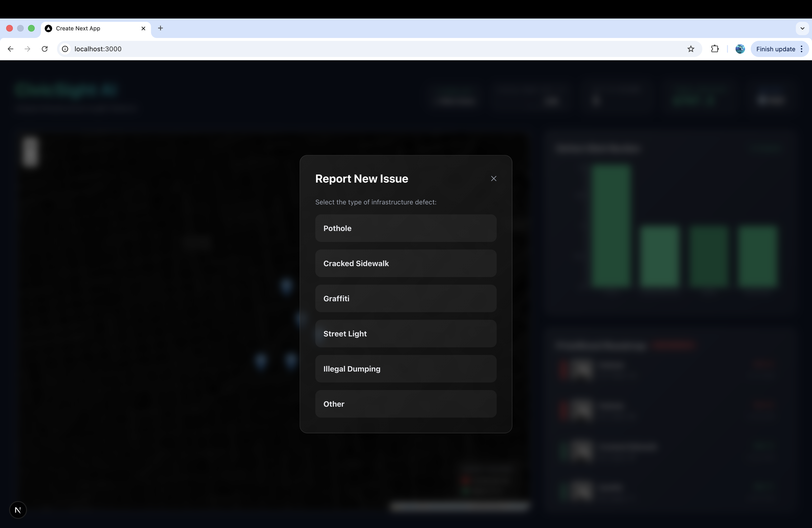Image resolution: width=812 pixels, height=528 pixels.
Task: Click the browser back arrow
Action: click(10, 49)
